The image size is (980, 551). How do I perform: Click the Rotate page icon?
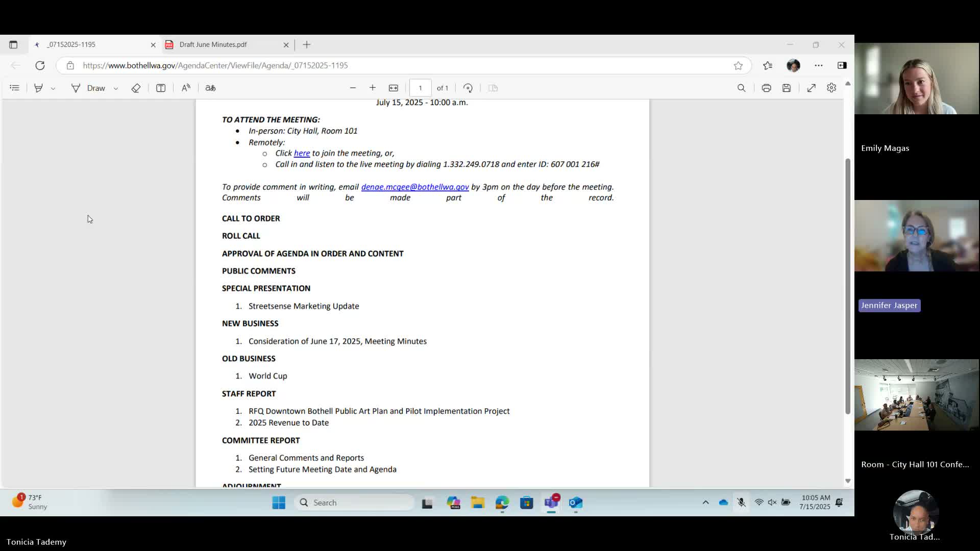(x=468, y=88)
